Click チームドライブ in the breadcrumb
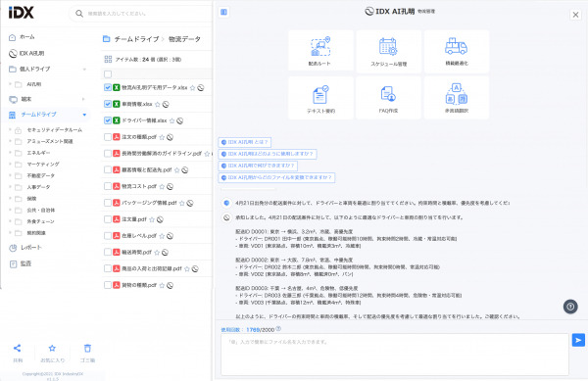 click(136, 39)
